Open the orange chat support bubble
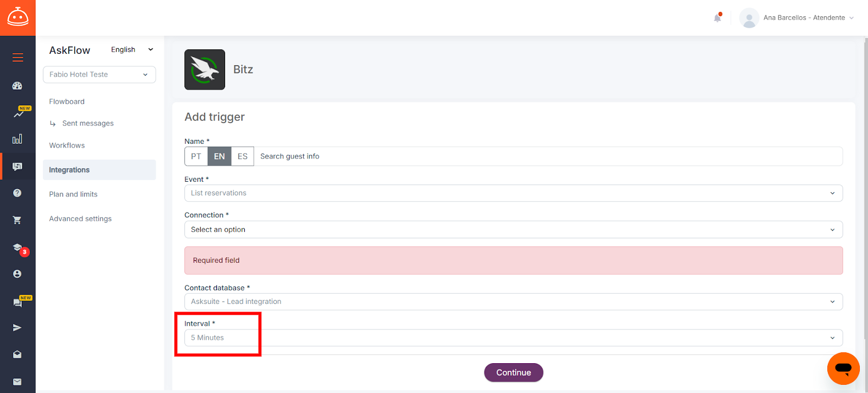Viewport: 868px width, 393px height. 843,369
